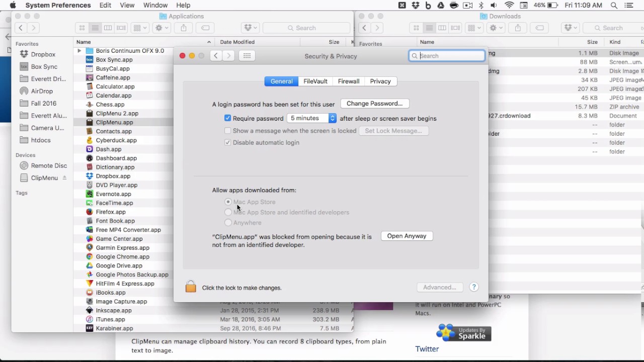Click Search field in Applications window
The height and width of the screenshot is (362, 644).
[306, 28]
